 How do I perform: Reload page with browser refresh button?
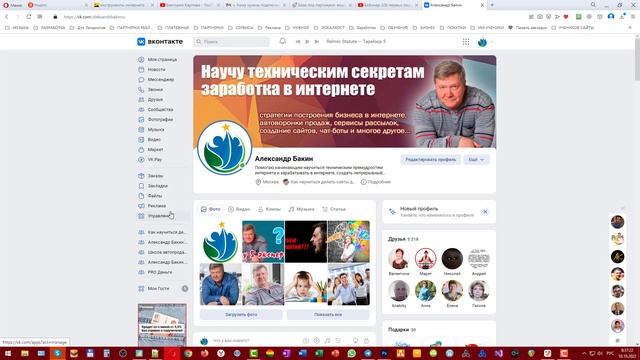(29, 17)
